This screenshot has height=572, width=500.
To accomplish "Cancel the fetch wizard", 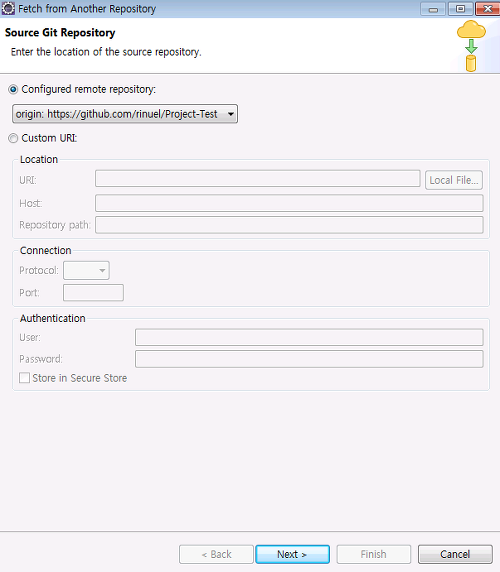I will [455, 554].
